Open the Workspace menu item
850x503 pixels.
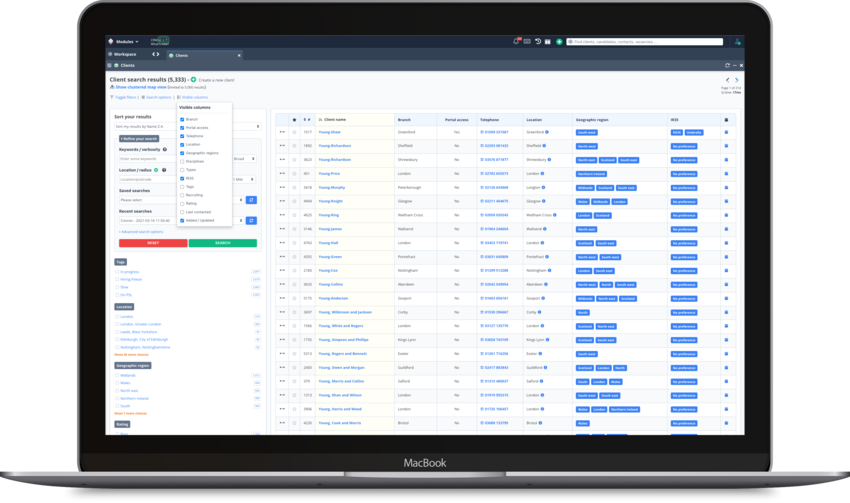pyautogui.click(x=123, y=54)
